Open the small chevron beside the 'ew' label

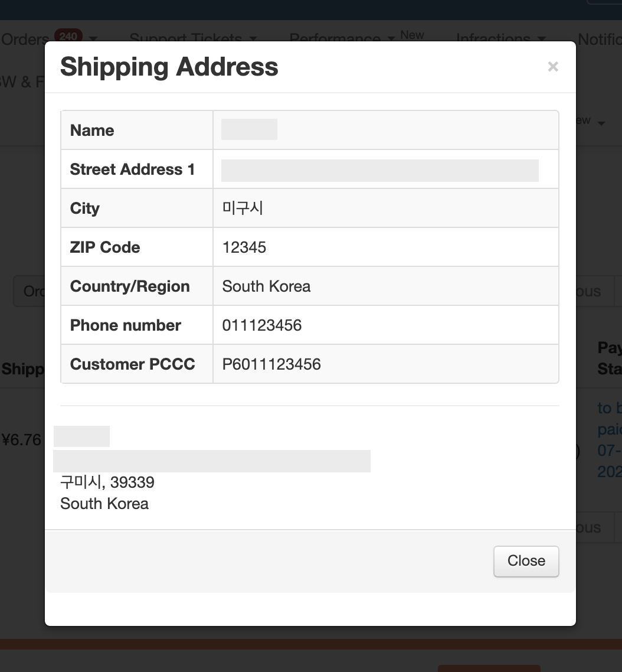601,124
